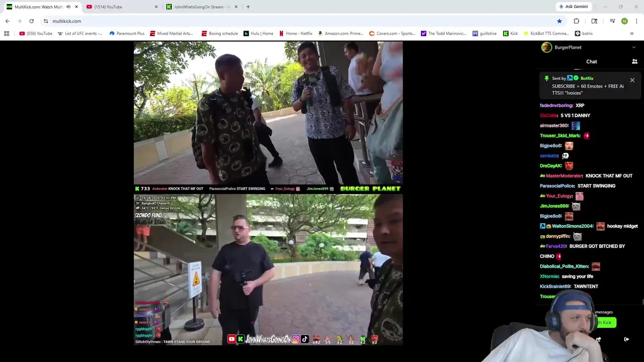Click the BotRix name in the pinned message

(587, 78)
